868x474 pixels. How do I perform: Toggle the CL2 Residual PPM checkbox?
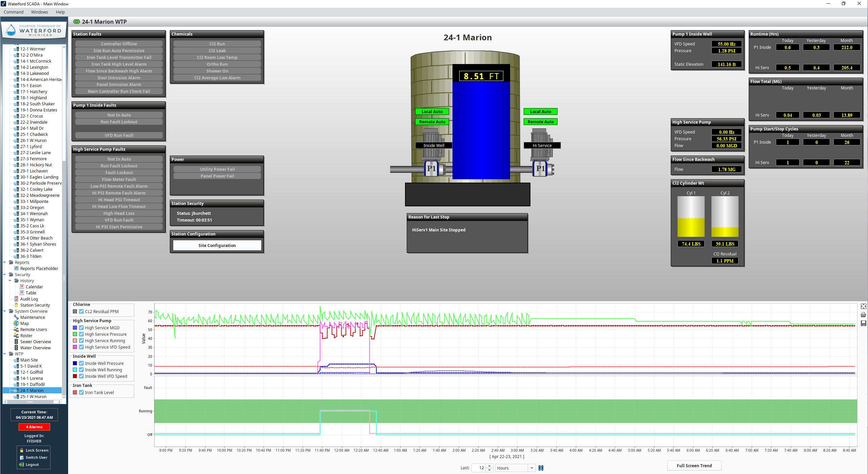(x=81, y=311)
